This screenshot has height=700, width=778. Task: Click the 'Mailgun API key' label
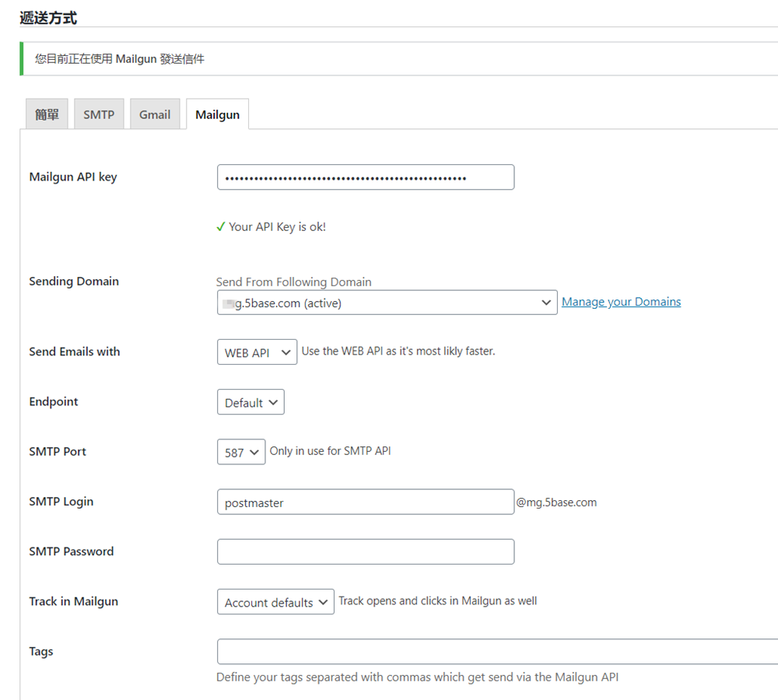coord(73,177)
